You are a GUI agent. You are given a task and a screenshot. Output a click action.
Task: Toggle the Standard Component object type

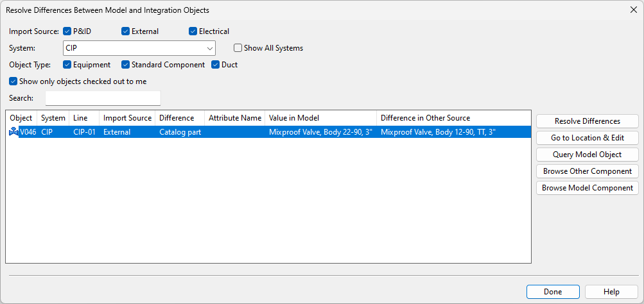(126, 65)
